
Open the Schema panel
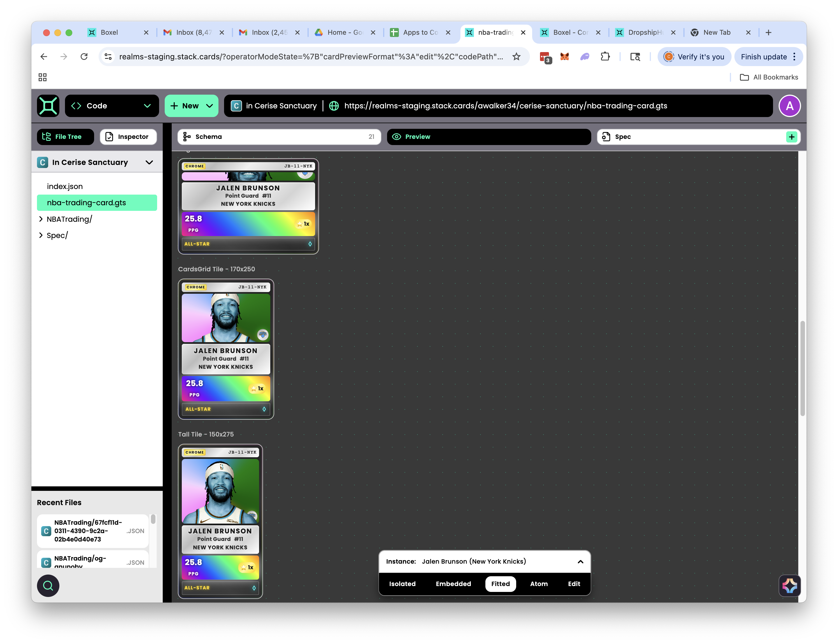point(279,137)
